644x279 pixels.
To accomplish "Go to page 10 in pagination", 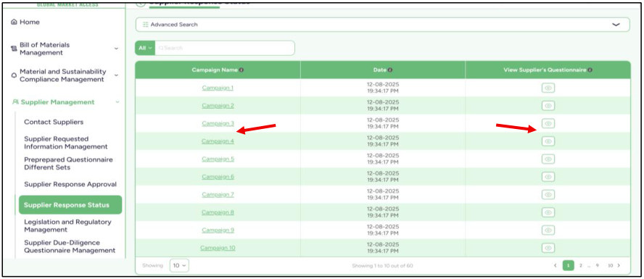I will (x=610, y=265).
